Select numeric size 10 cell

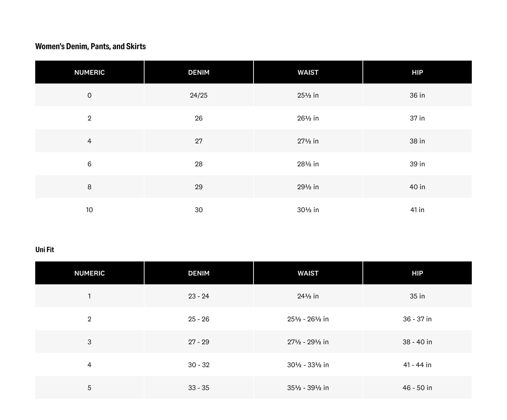(x=89, y=210)
